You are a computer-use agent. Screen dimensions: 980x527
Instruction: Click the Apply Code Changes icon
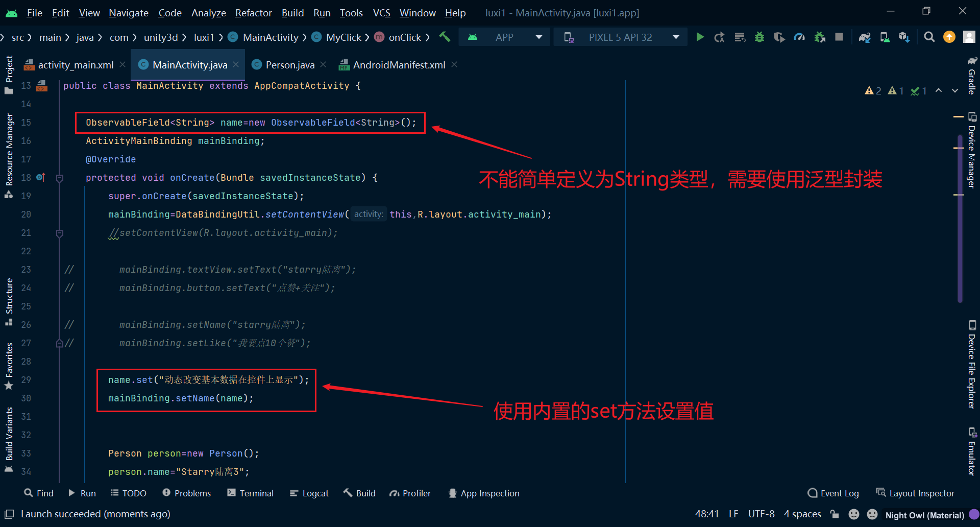740,37
